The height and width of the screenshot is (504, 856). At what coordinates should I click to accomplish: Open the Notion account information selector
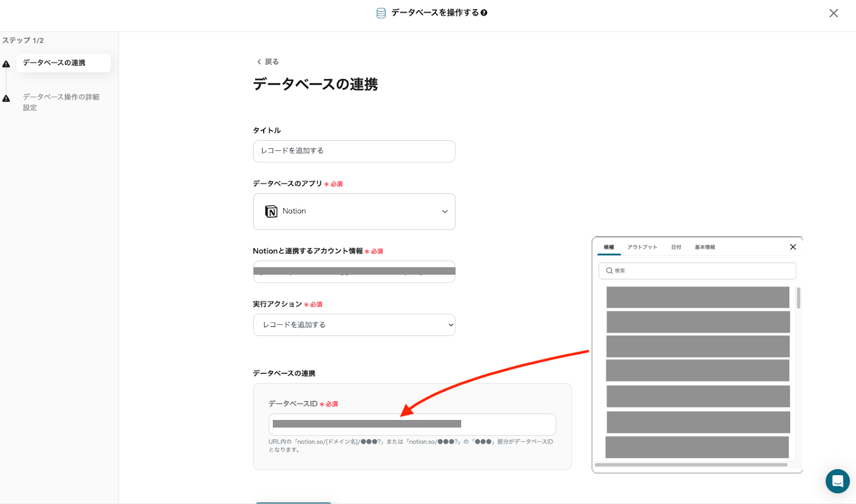(x=354, y=272)
